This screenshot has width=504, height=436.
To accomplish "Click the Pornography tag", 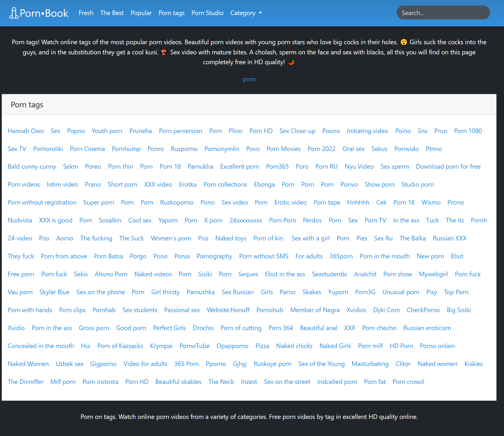I will [x=214, y=256].
